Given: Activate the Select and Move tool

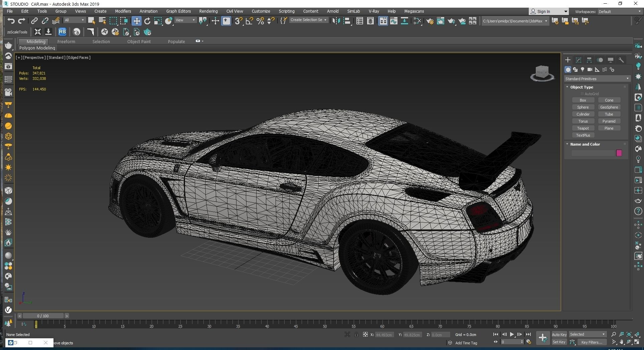Looking at the screenshot, I should (x=136, y=21).
